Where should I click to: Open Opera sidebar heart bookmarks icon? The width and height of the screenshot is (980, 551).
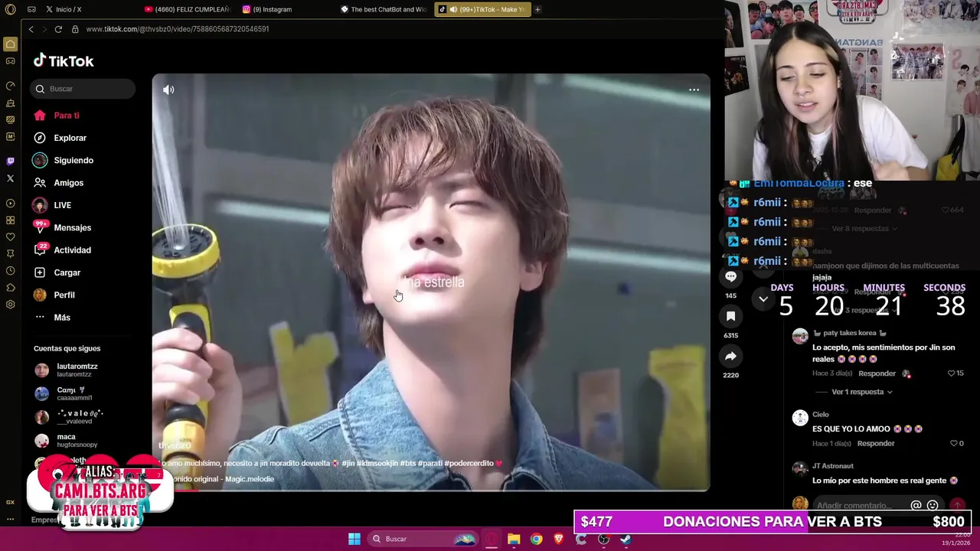pyautogui.click(x=10, y=237)
